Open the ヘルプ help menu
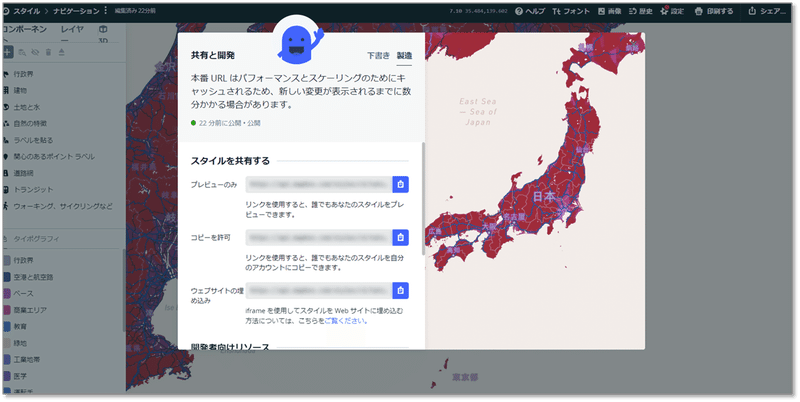Screen dimensions: 800x402 [x=530, y=11]
